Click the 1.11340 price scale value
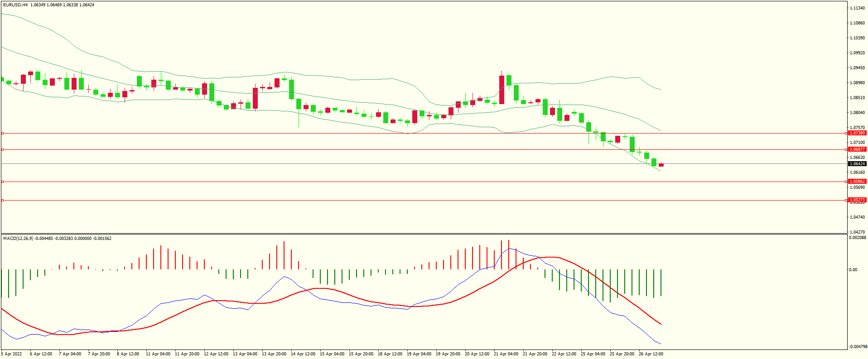868x359 pixels. click(857, 8)
